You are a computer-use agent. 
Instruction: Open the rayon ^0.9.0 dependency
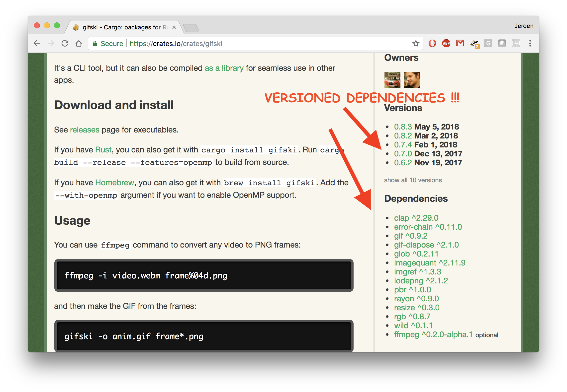(416, 299)
